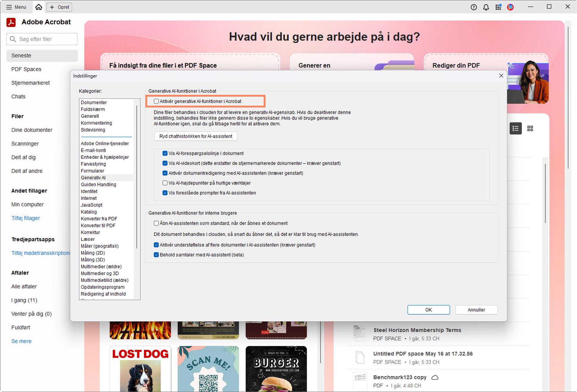Open SCAN ME template thumbnail
577x392 pixels.
coord(208,369)
